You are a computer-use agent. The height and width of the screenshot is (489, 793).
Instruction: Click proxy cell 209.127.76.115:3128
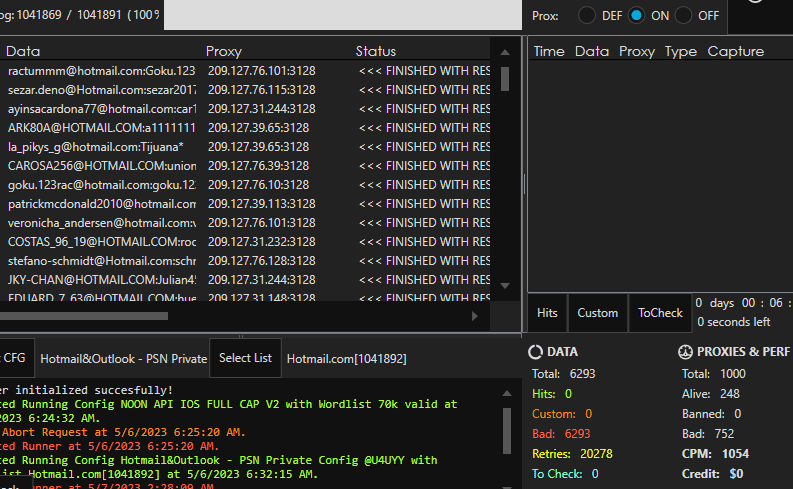pos(261,90)
